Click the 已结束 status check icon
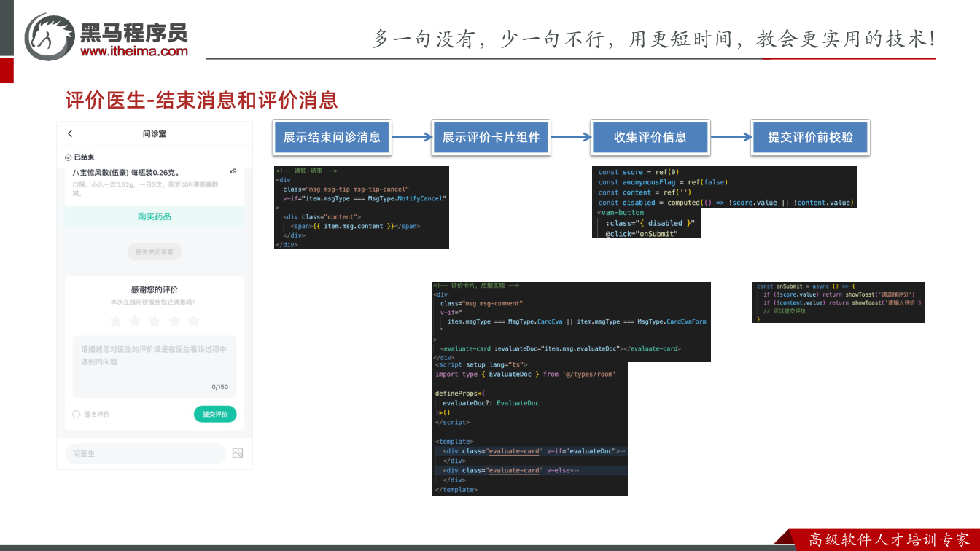This screenshot has width=980, height=551. [x=69, y=157]
